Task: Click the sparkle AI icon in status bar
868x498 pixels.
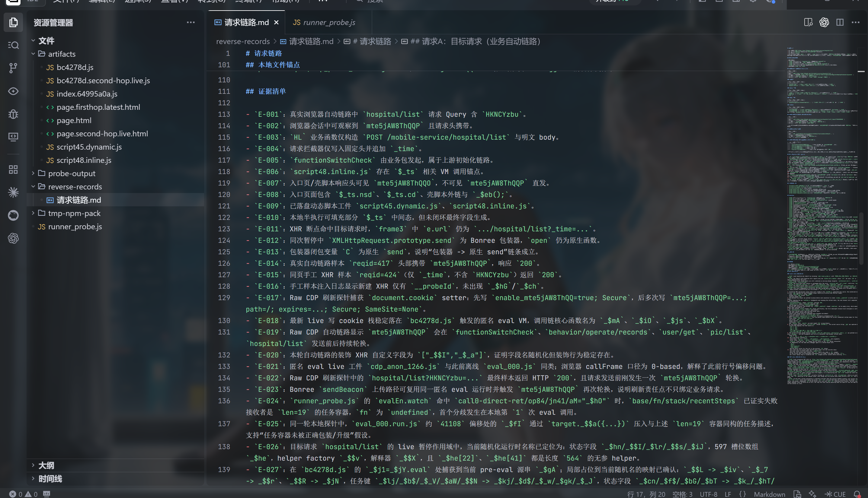Action: click(x=812, y=494)
